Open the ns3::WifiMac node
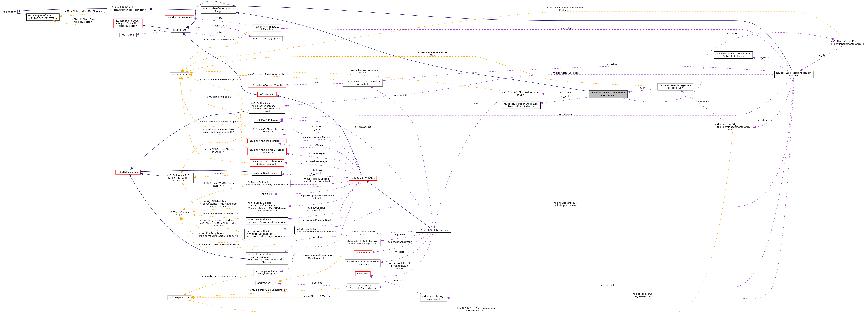This screenshot has height=313, width=868. (x=267, y=94)
